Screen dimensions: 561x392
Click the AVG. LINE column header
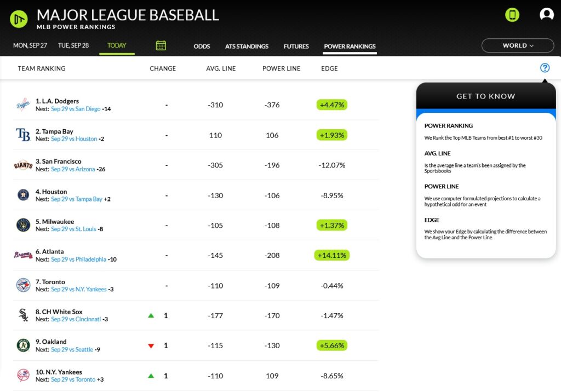coord(221,68)
